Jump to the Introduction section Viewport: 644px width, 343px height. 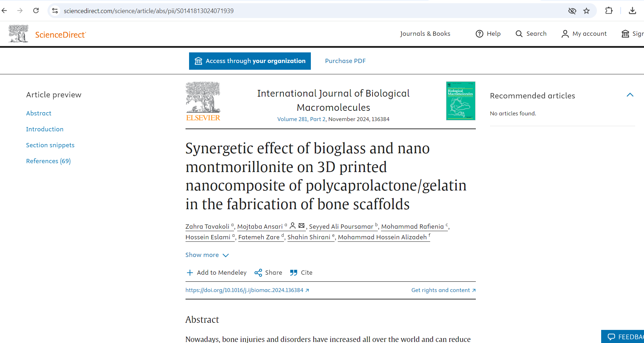tap(45, 129)
